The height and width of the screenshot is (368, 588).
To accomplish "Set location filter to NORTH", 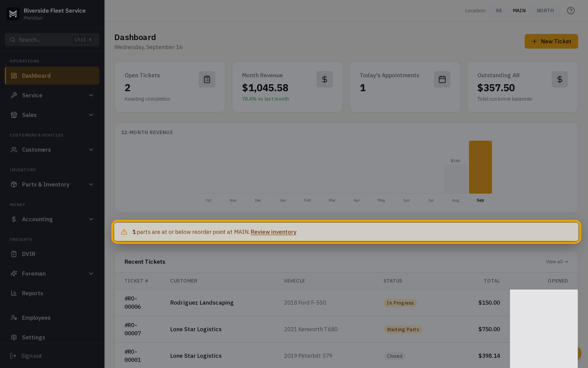I will pyautogui.click(x=545, y=11).
